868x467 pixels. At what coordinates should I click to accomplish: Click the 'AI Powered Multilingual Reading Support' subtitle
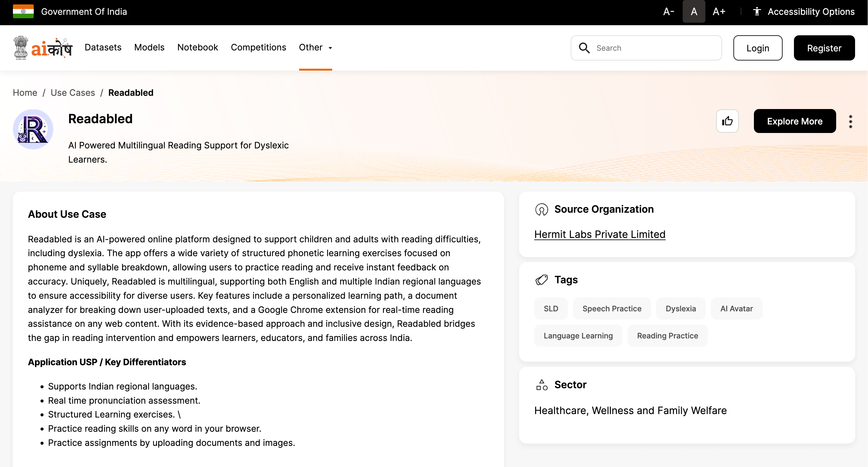[x=179, y=152]
